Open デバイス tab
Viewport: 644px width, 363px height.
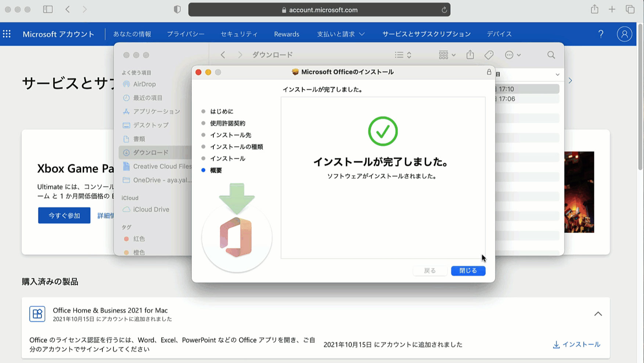click(x=499, y=34)
